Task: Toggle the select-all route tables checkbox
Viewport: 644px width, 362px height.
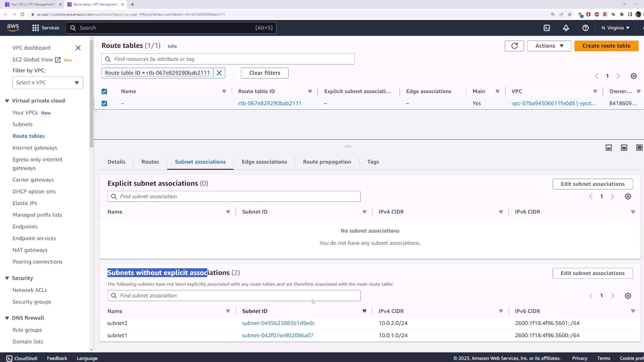Action: click(x=104, y=92)
